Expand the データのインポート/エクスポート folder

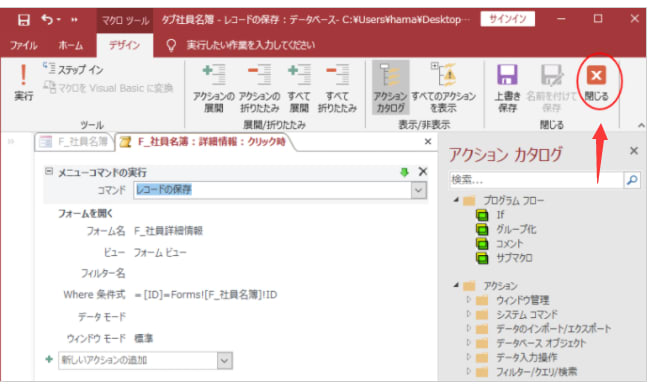pyautogui.click(x=469, y=328)
